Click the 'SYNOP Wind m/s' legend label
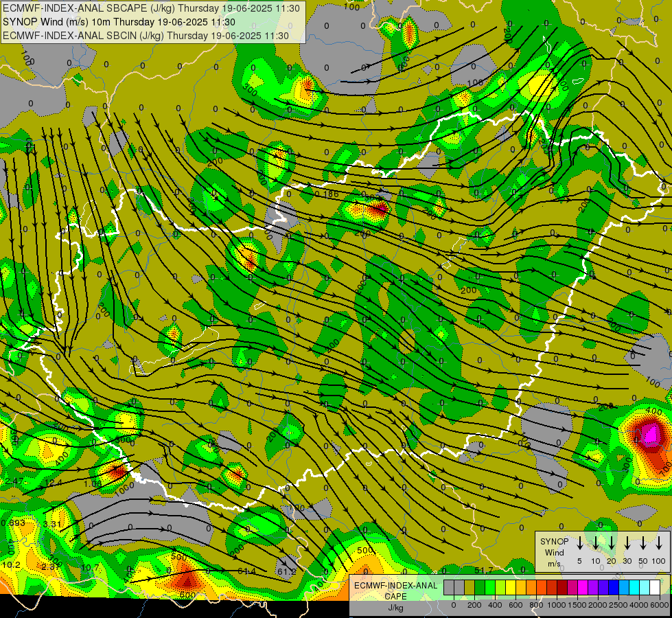672x618 pixels. (554, 552)
